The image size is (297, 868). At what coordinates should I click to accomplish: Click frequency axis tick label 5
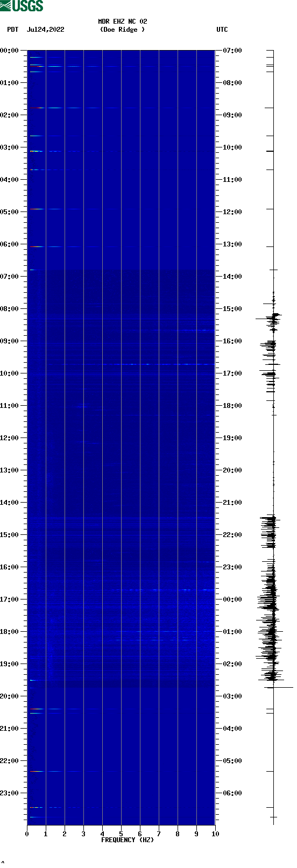[x=121, y=834]
